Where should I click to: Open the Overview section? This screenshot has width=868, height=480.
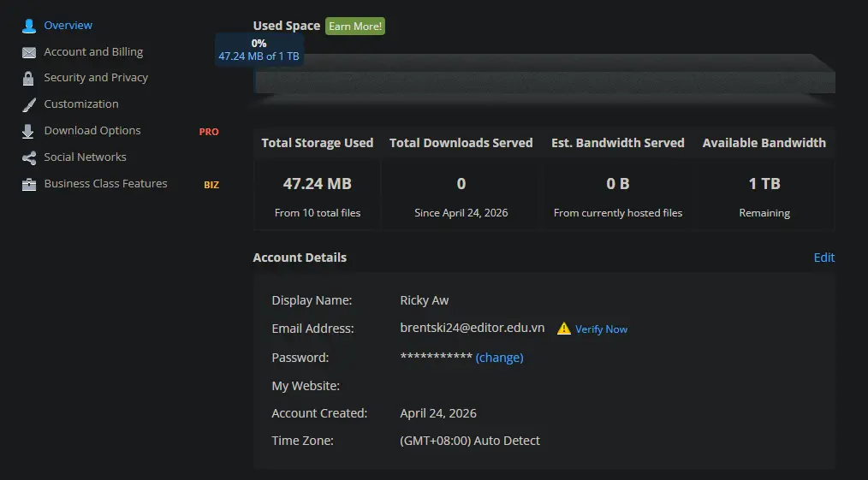[68, 26]
